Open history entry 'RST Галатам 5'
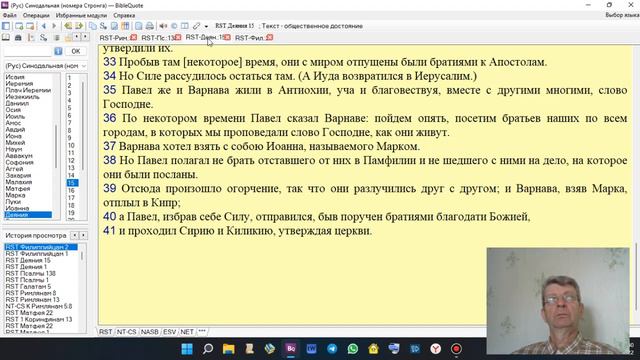Screen dimensions: 640x360 pos(28,286)
